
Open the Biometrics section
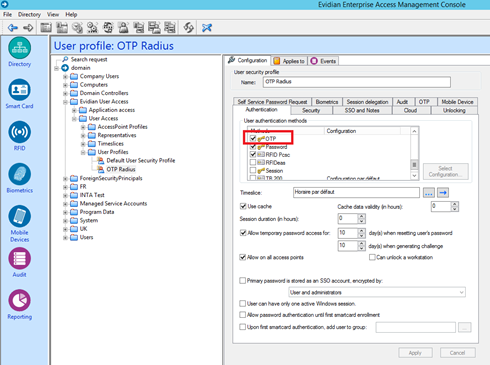[20, 178]
